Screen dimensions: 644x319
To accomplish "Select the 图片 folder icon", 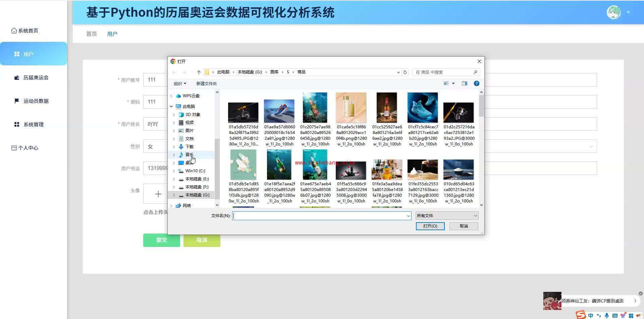I will click(181, 131).
